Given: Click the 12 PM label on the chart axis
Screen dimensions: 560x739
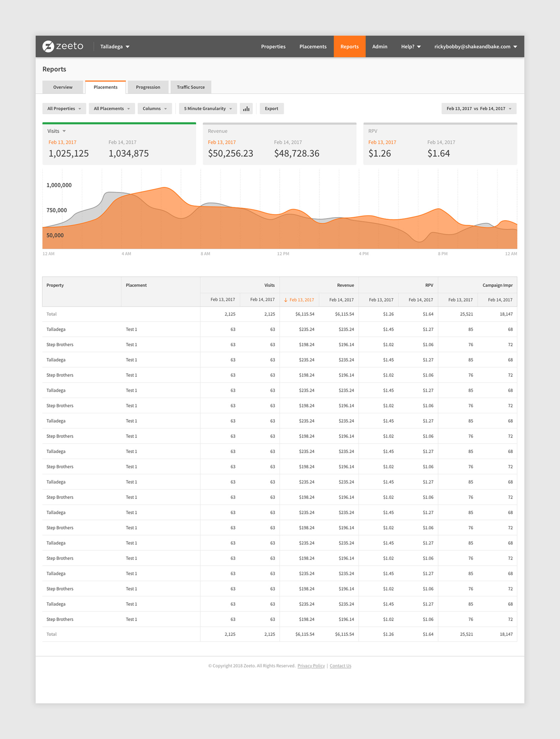Looking at the screenshot, I should (283, 254).
